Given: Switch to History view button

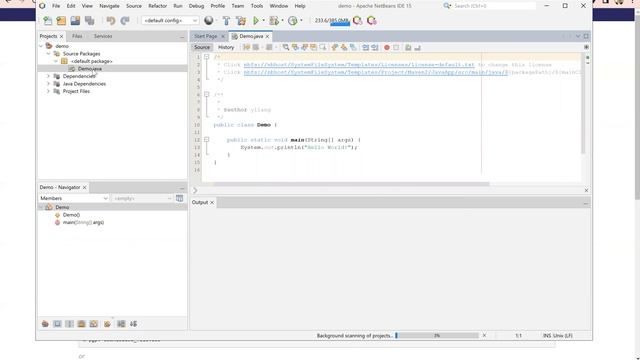Looking at the screenshot, I should coord(226,47).
